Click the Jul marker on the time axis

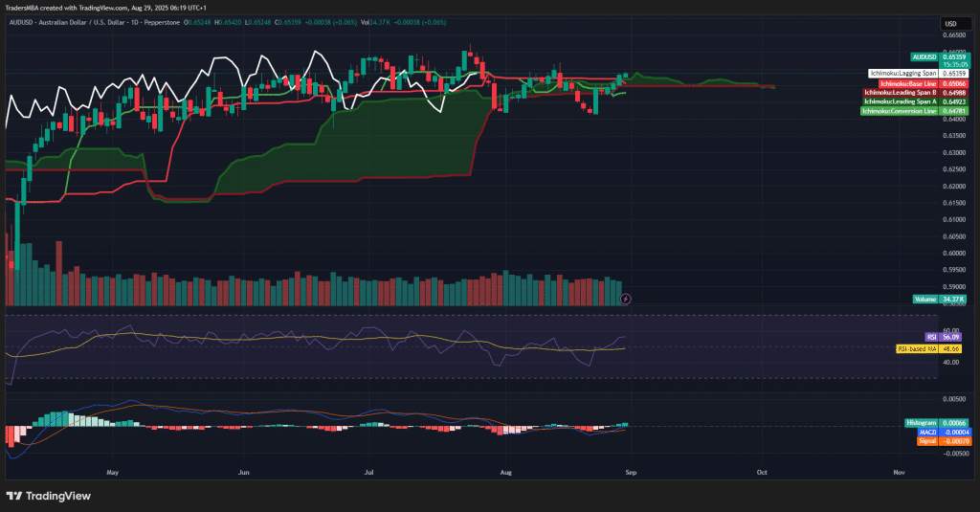368,472
